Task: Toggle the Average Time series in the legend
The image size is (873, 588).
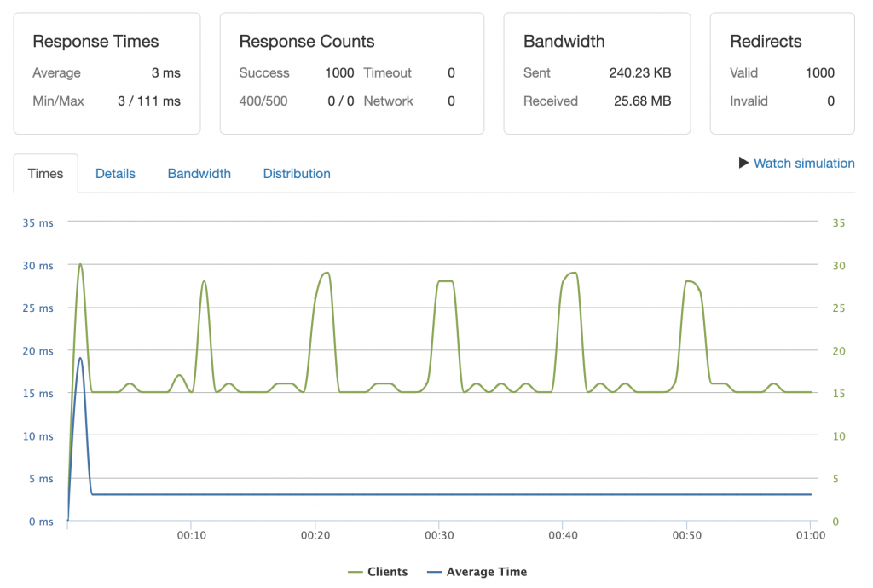Action: click(477, 571)
